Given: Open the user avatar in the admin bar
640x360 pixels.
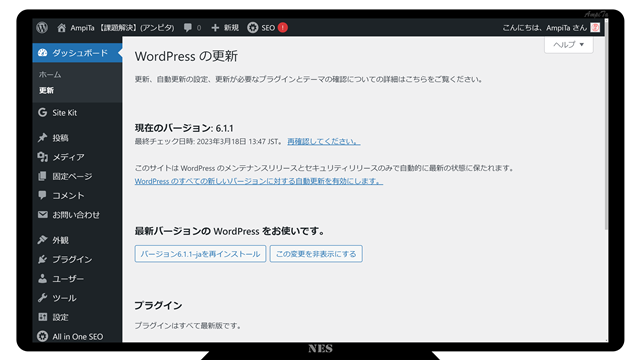Looking at the screenshot, I should [595, 27].
